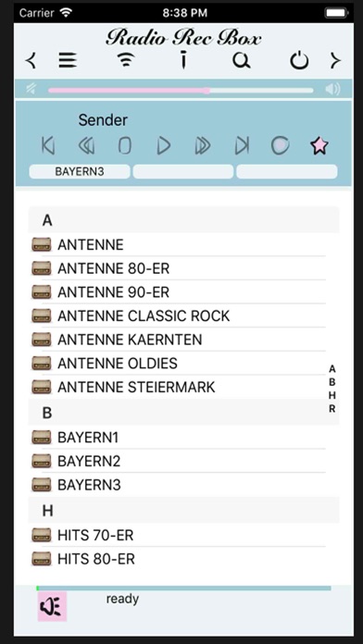Choose ANTENNE station row
The height and width of the screenshot is (644, 363).
(x=183, y=245)
